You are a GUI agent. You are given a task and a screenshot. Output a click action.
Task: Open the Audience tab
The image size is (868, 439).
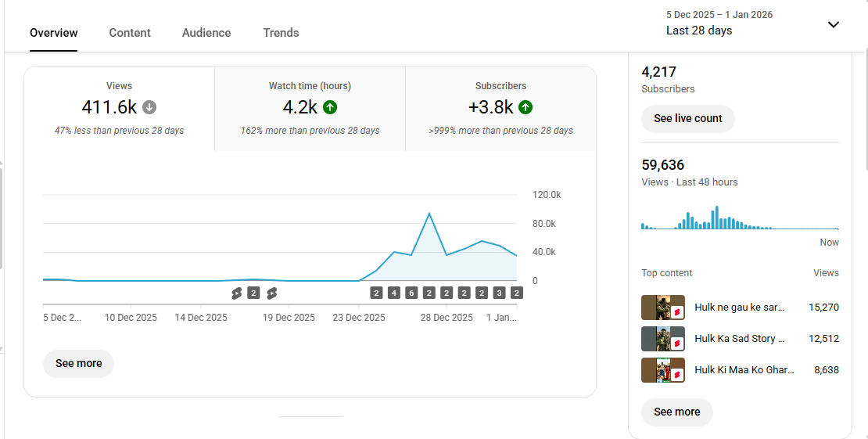tap(206, 33)
